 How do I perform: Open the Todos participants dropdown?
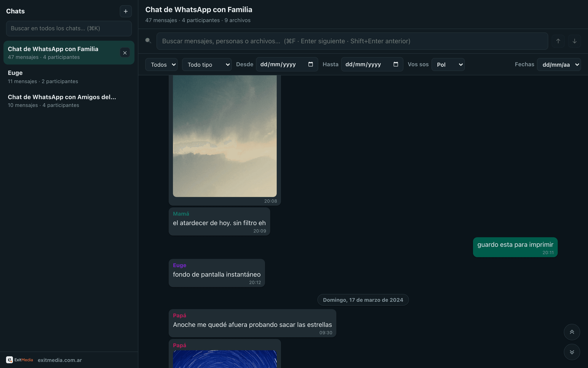[x=161, y=65]
